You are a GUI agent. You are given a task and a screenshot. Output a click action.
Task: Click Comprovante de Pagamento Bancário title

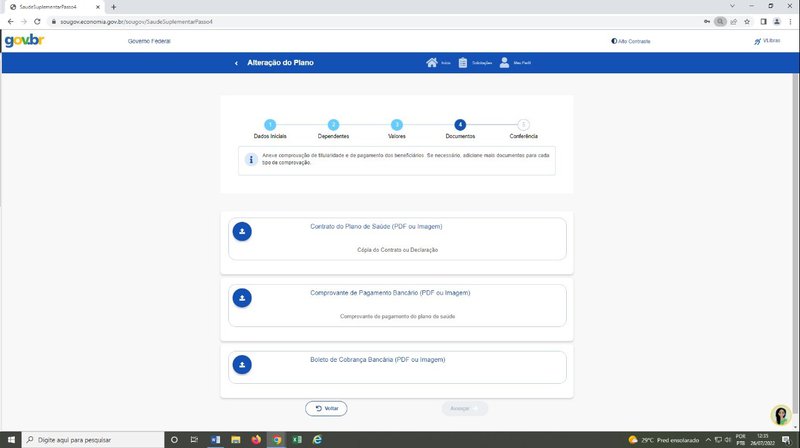coord(390,293)
